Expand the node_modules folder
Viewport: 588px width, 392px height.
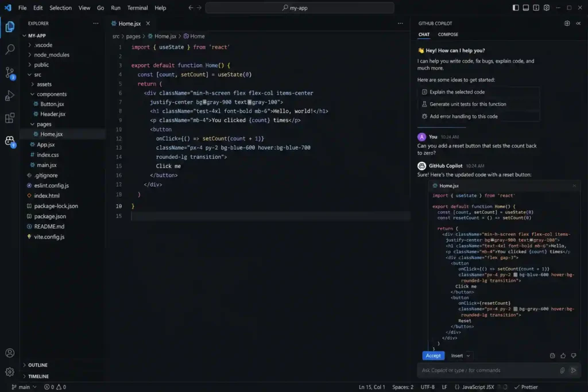30,55
